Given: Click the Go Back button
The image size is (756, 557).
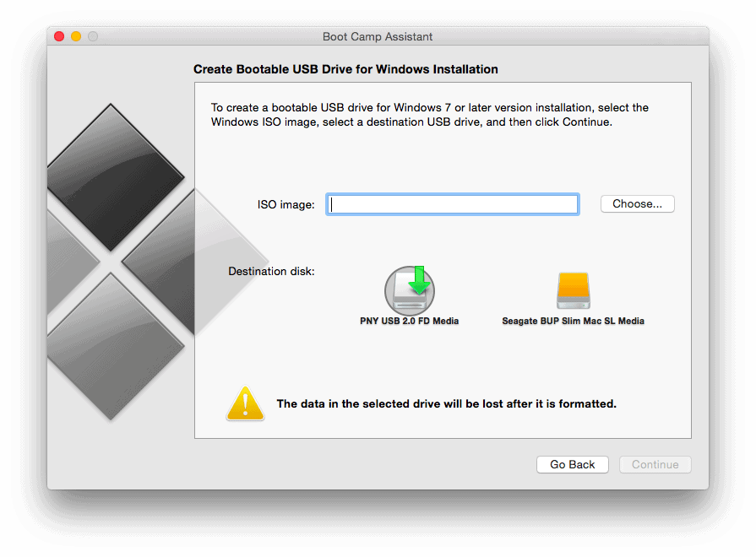Looking at the screenshot, I should point(572,464).
